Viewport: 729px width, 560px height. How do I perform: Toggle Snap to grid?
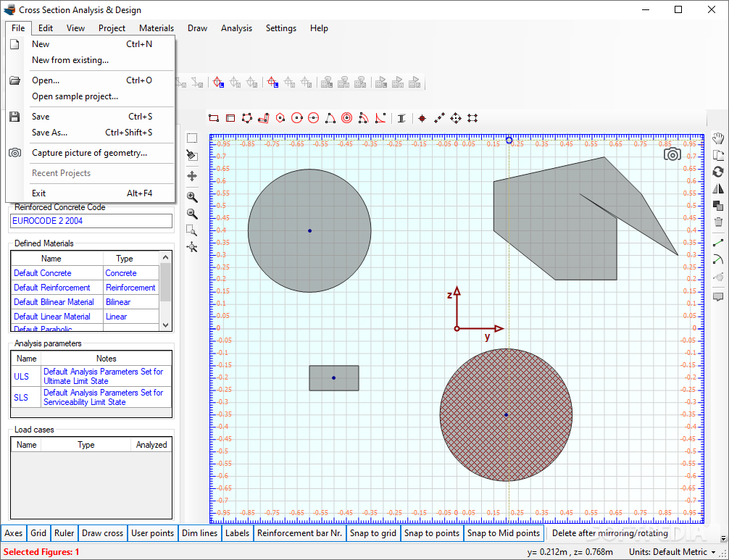coord(373,533)
